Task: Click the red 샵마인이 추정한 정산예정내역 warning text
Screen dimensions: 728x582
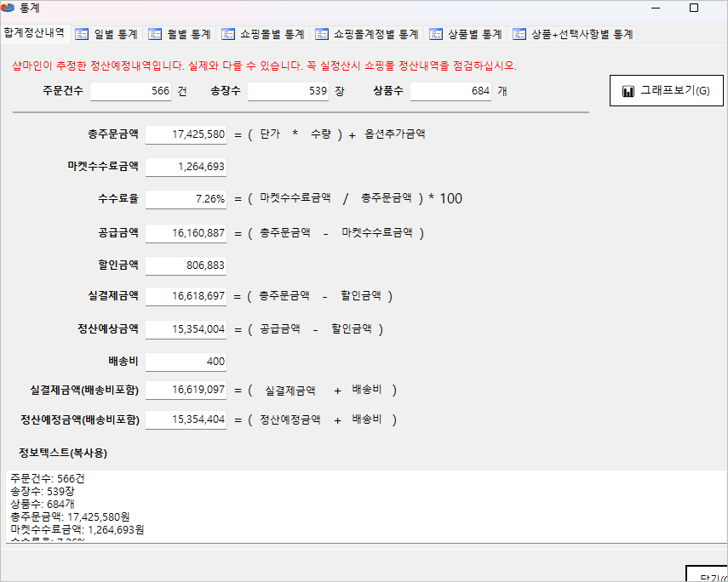Action: tap(265, 66)
